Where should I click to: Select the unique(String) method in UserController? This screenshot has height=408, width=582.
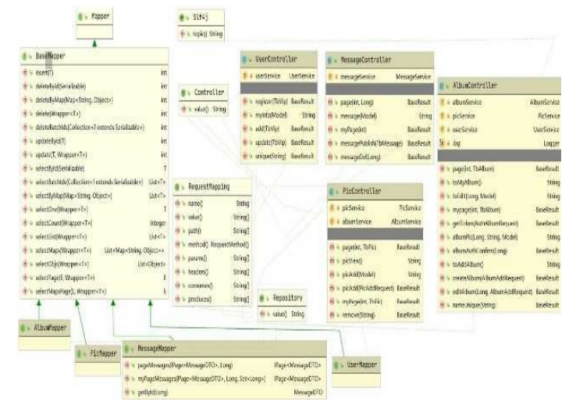279,156
